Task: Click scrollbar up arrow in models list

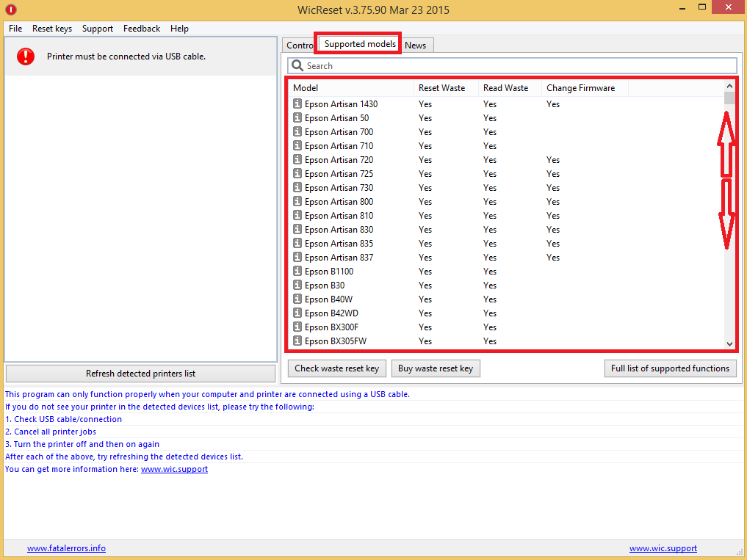Action: click(x=729, y=86)
